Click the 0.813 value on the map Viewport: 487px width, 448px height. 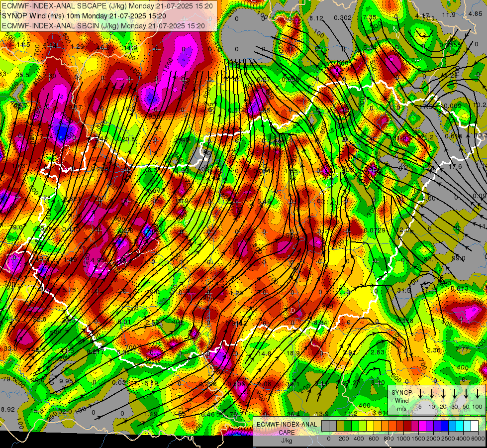tap(460, 289)
